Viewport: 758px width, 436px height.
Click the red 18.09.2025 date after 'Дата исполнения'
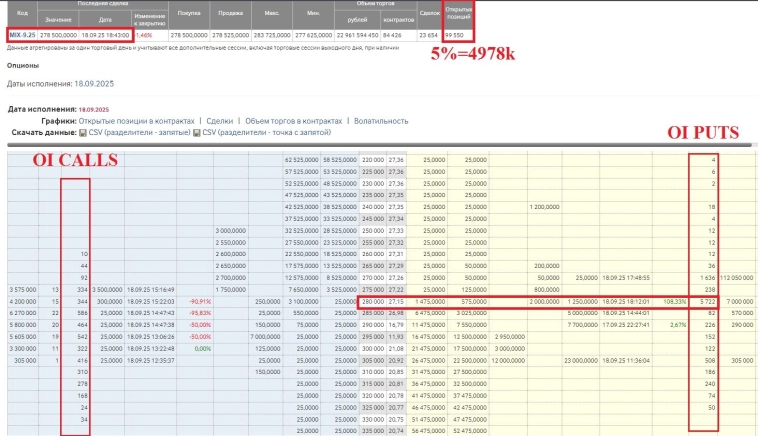pos(94,110)
